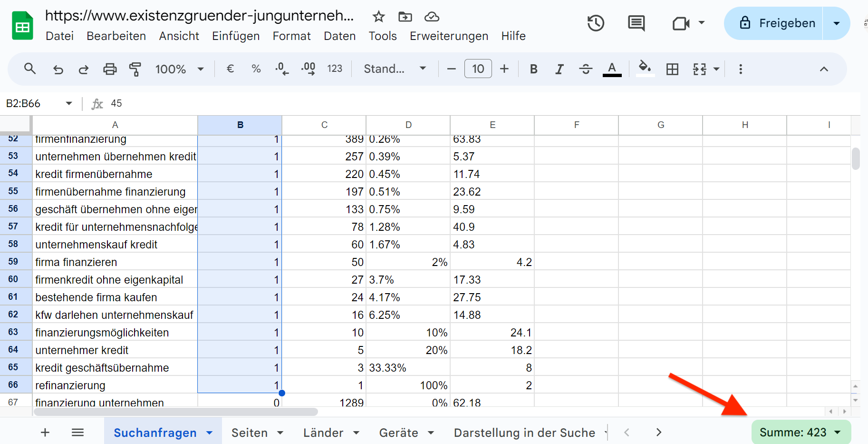Screen dimensions: 868x444
Task: Open the Hilfe menu
Action: (513, 36)
